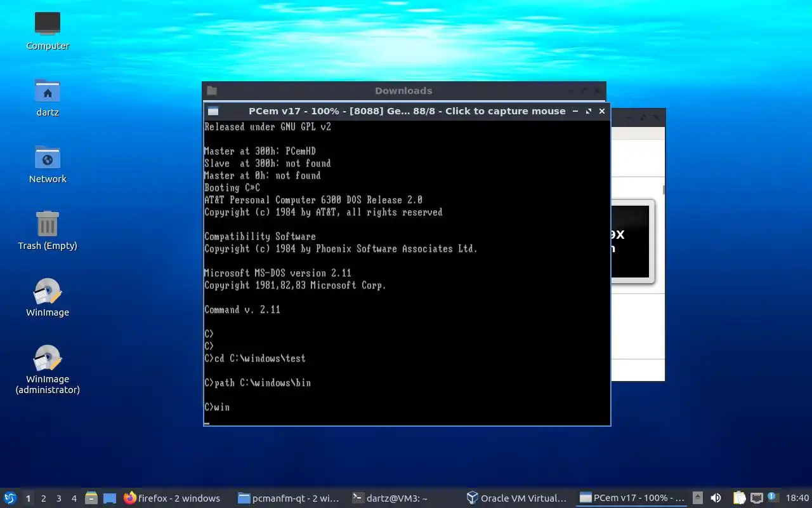Minimize the PCem v17 window
The image size is (812, 508).
[x=575, y=111]
